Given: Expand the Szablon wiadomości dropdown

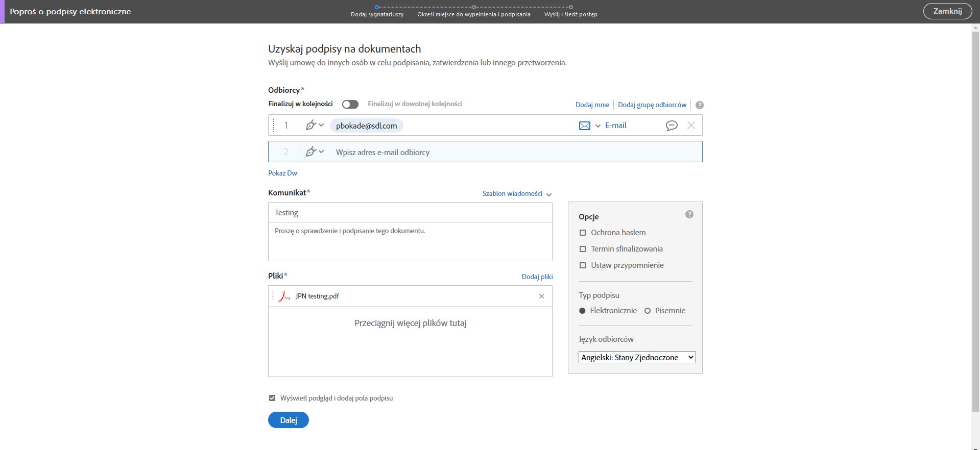Looking at the screenshot, I should pos(517,194).
